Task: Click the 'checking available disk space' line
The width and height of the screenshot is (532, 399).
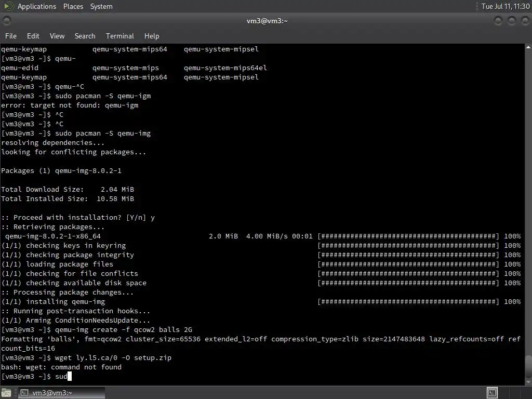Action: click(x=74, y=283)
